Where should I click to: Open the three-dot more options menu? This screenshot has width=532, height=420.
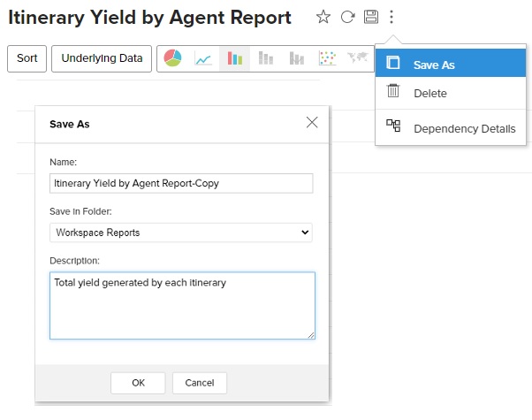click(392, 17)
